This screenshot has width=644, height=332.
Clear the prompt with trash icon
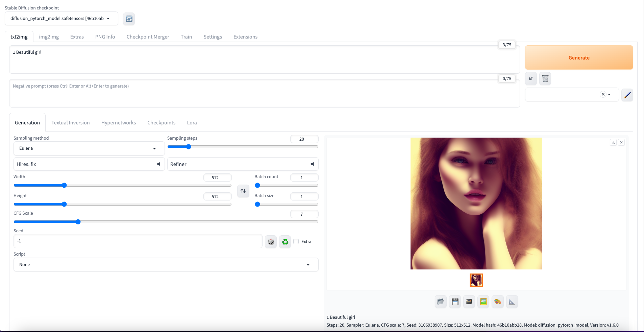point(545,78)
